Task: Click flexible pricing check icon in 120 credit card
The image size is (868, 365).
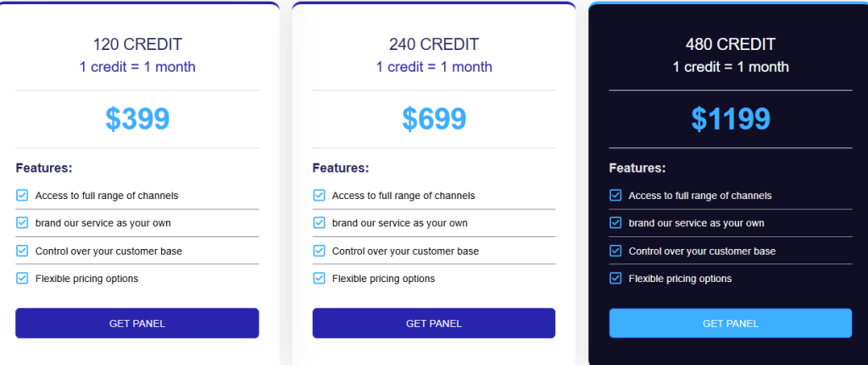Action: [x=22, y=278]
